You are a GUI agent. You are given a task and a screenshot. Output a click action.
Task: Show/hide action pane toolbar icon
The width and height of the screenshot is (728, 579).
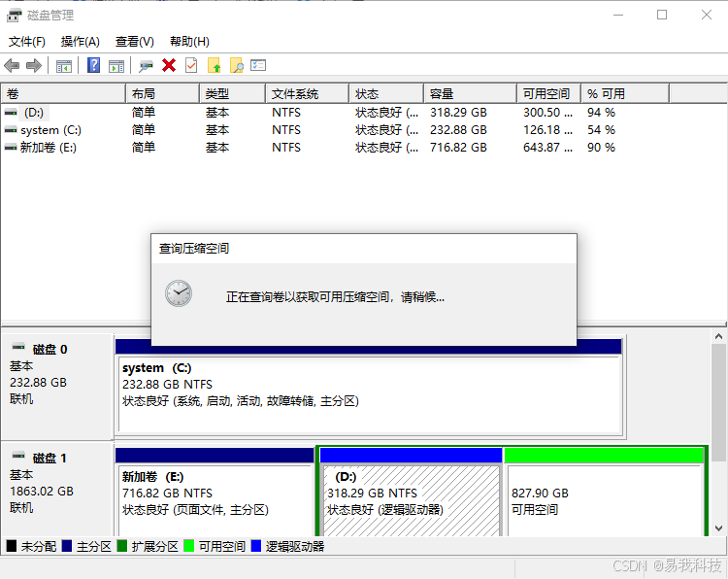(116, 66)
